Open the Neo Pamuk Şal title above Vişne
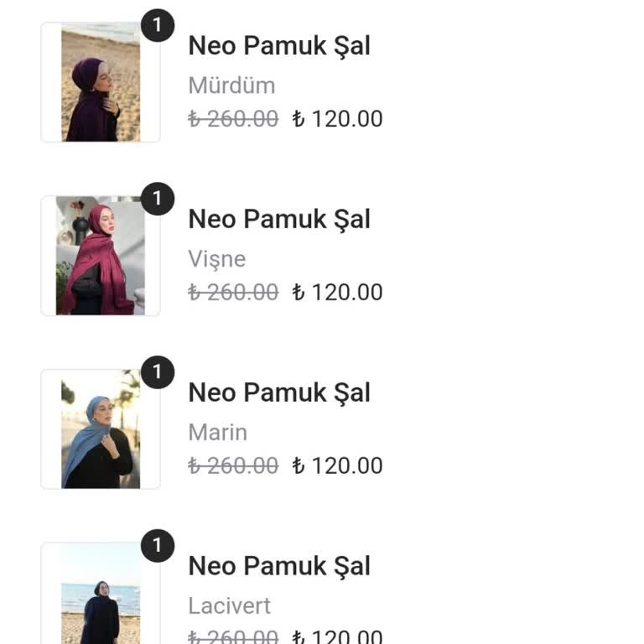Image resolution: width=644 pixels, height=644 pixels. [x=279, y=219]
